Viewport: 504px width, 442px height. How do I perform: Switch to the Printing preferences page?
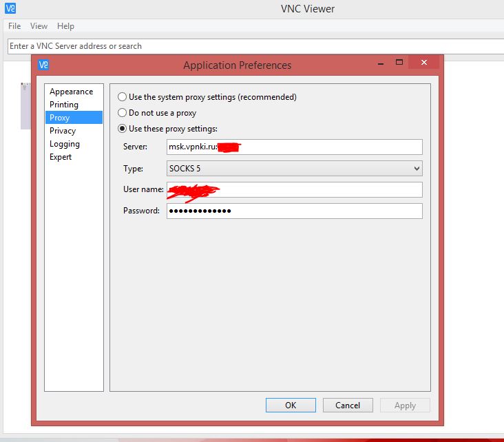coord(74,105)
